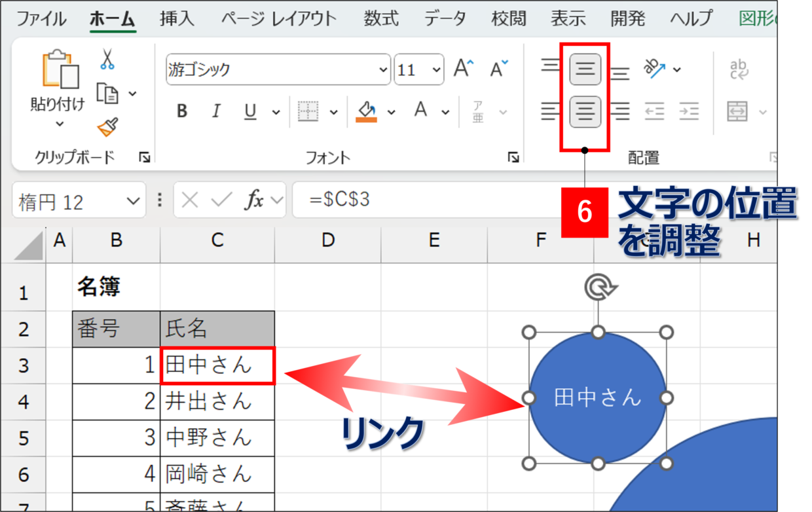Open the フォント dialog launcher
Image resolution: width=812 pixels, height=512 pixels.
point(514,157)
